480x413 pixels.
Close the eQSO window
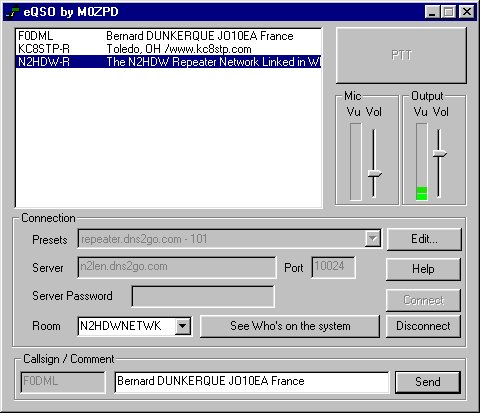(x=467, y=12)
